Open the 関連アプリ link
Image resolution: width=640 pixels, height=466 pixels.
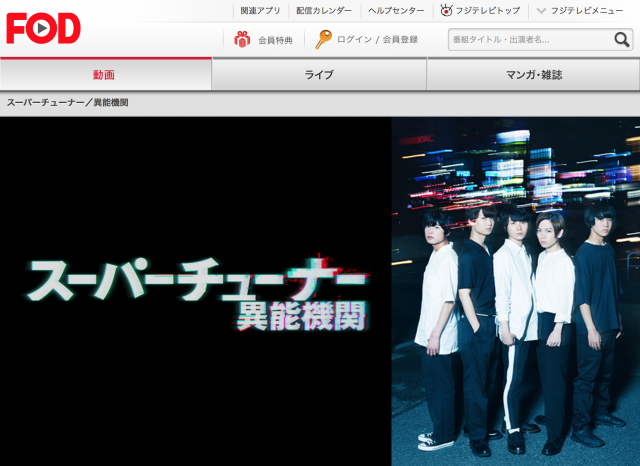260,11
